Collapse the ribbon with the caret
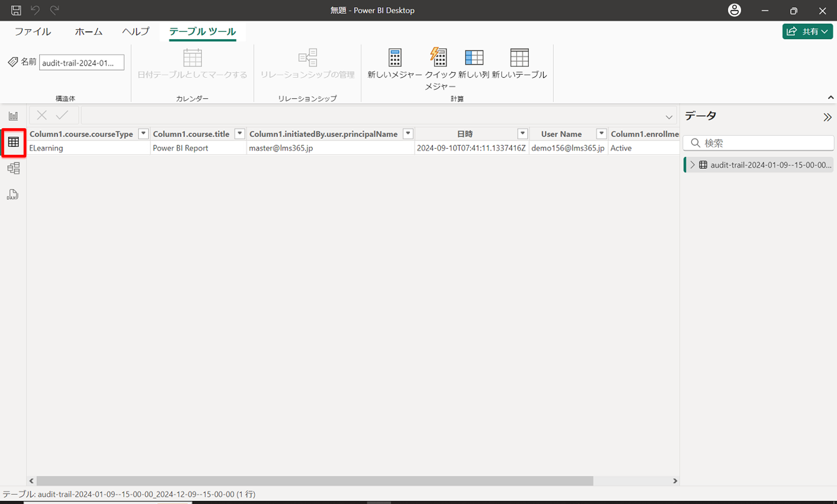 830,97
